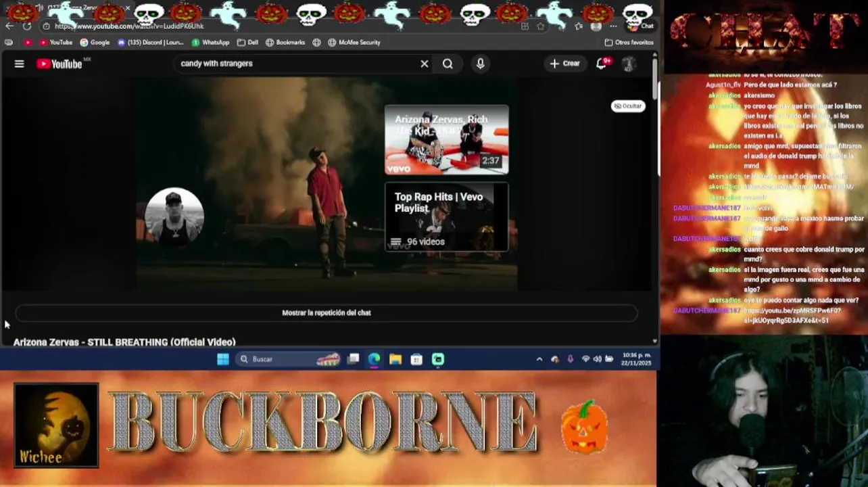Viewport: 868px width, 487px height.
Task: Open the McAfee Security bookmark
Action: point(354,42)
